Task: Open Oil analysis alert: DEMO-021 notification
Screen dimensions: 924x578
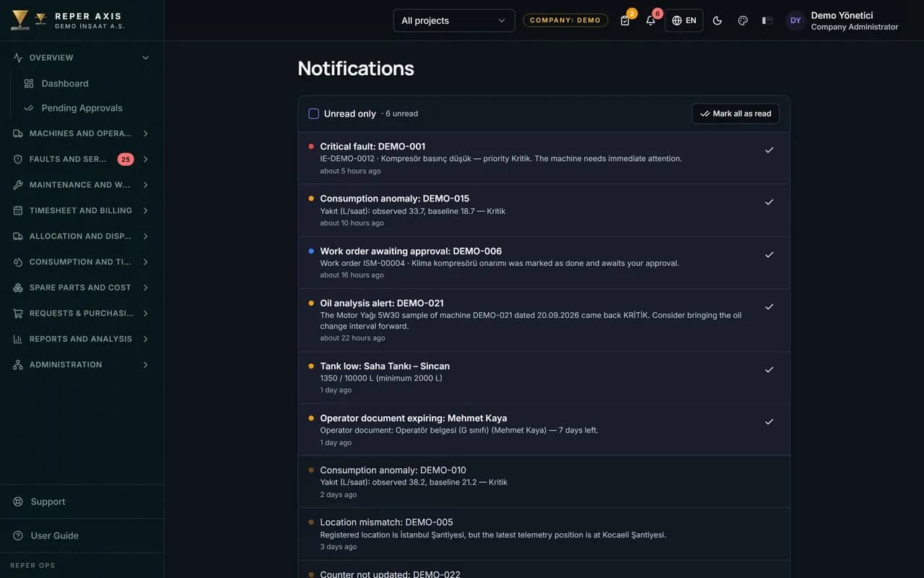Action: click(382, 303)
